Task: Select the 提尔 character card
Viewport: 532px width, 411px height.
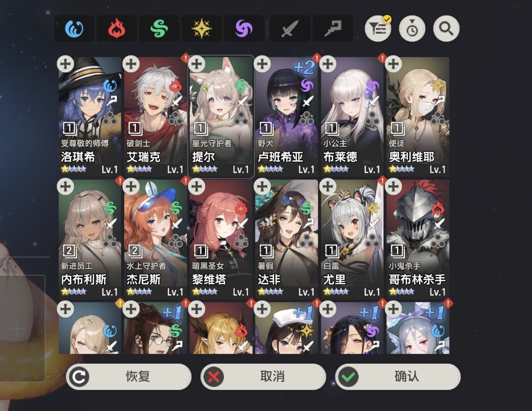Action: [x=221, y=116]
